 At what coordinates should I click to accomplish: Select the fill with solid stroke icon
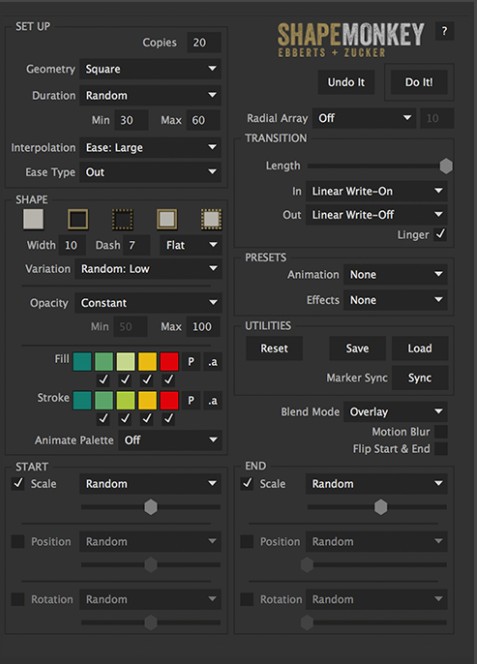pyautogui.click(x=167, y=219)
